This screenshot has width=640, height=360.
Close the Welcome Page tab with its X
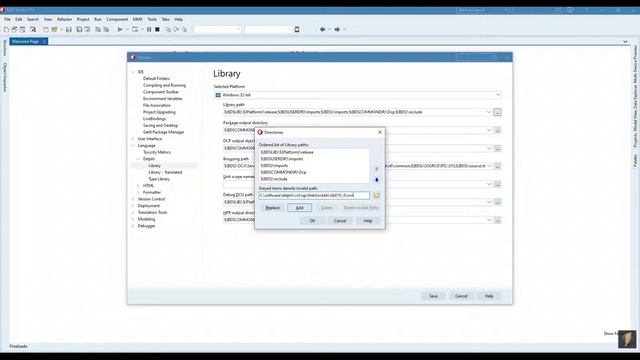click(44, 42)
